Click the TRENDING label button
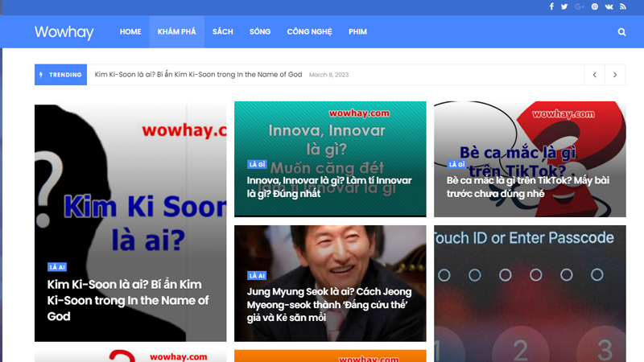This screenshot has height=362, width=644. click(61, 75)
